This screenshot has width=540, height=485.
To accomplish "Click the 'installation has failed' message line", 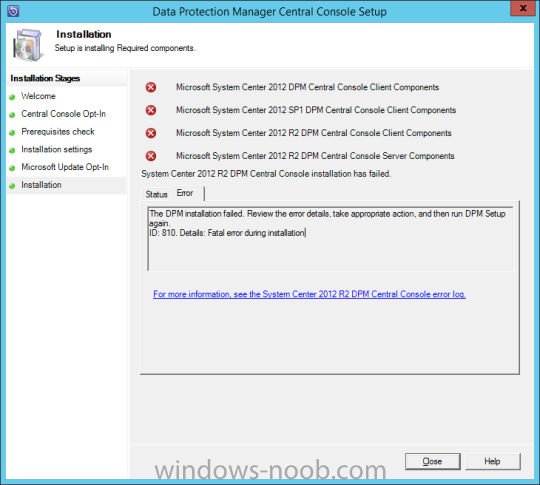I will 266,174.
